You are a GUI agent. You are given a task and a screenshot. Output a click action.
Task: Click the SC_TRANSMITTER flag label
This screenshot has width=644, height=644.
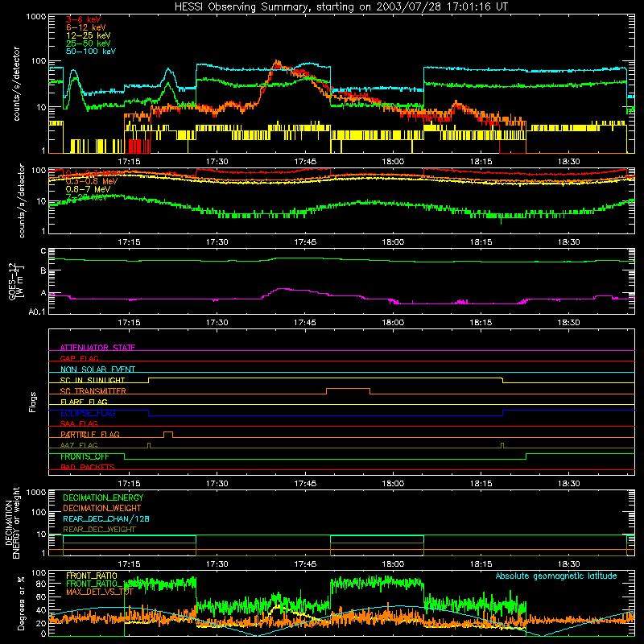93,391
